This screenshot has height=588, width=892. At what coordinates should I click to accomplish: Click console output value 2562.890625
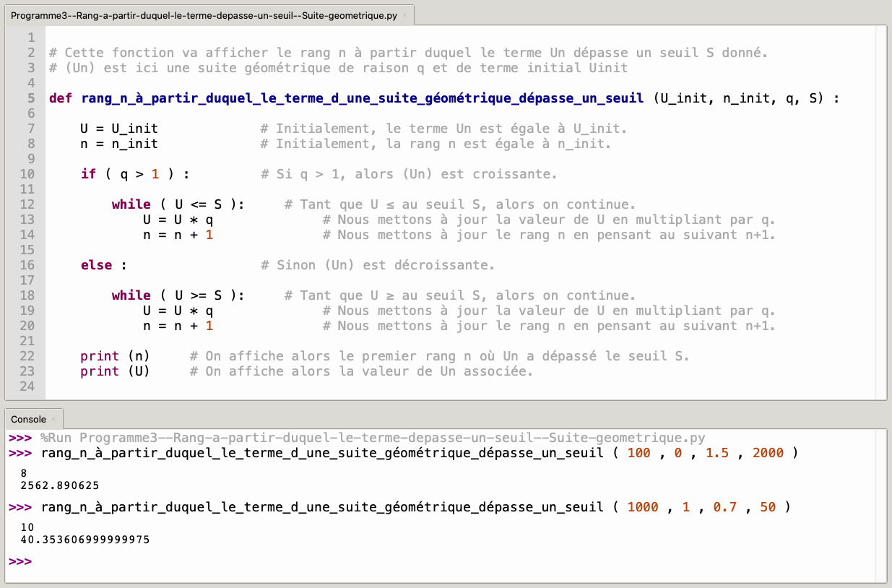click(61, 485)
